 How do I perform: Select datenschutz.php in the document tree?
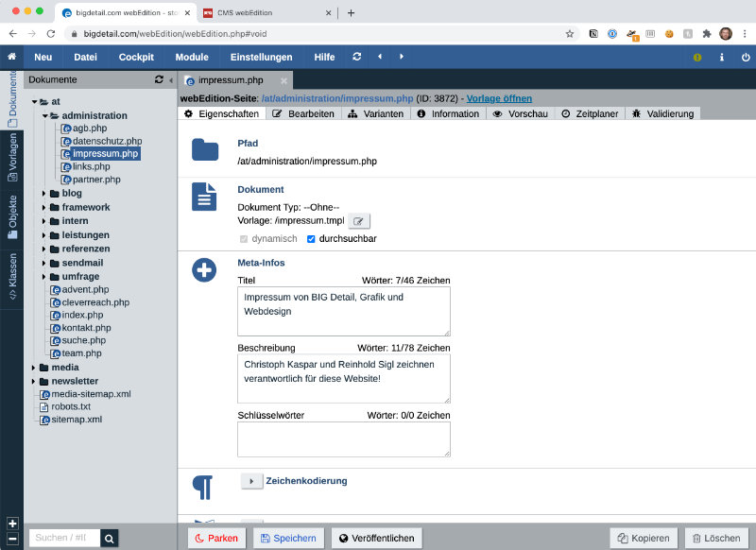coord(106,141)
